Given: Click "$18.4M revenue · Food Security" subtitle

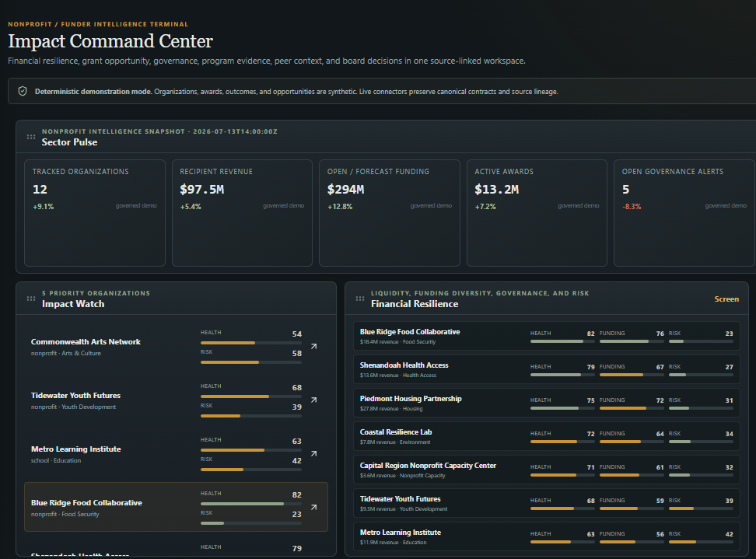Looking at the screenshot, I should [x=397, y=341].
